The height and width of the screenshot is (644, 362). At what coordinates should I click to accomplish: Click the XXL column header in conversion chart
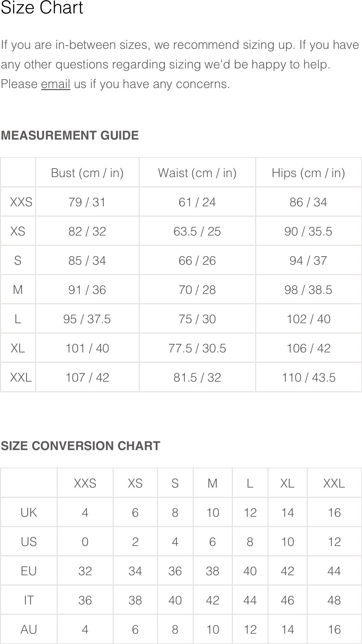coord(334,483)
